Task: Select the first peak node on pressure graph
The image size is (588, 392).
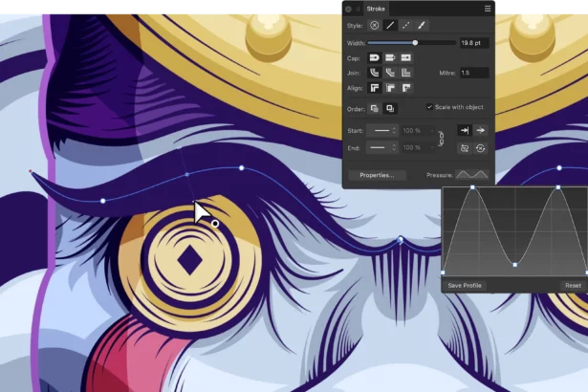Action: tap(472, 187)
